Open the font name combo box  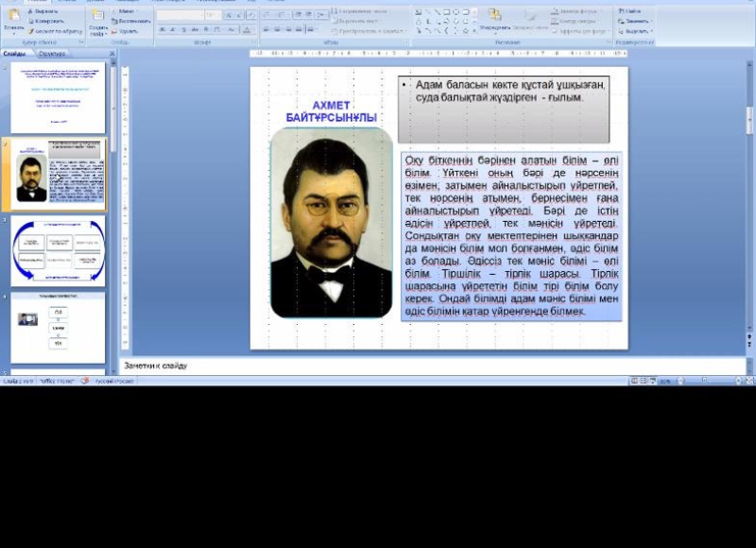click(180, 15)
